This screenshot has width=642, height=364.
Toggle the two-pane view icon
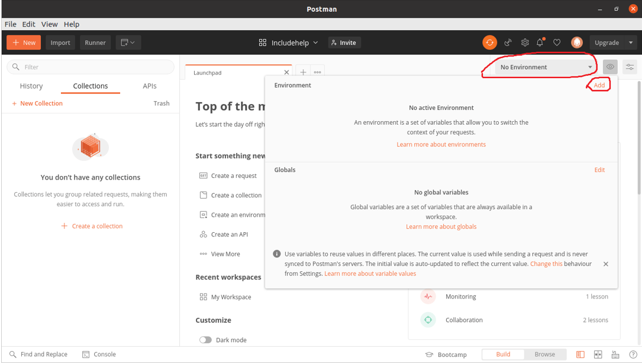click(x=598, y=355)
